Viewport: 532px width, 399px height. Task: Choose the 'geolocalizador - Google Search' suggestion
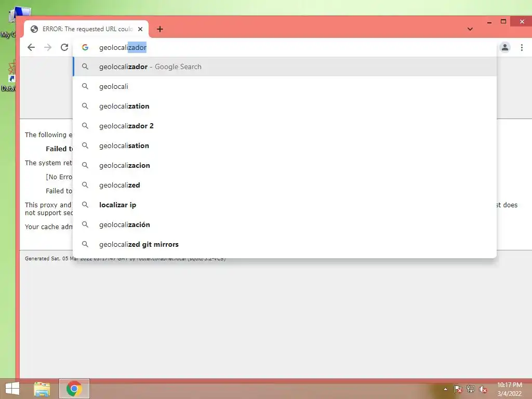click(285, 67)
